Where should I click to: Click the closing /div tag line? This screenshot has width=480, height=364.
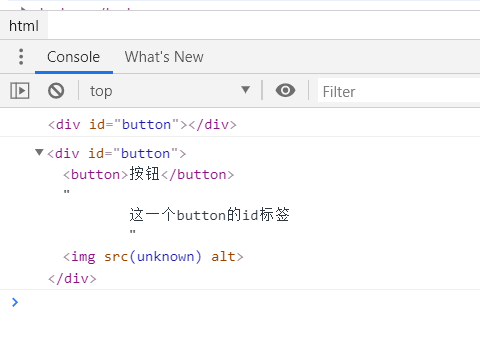pyautogui.click(x=72, y=278)
